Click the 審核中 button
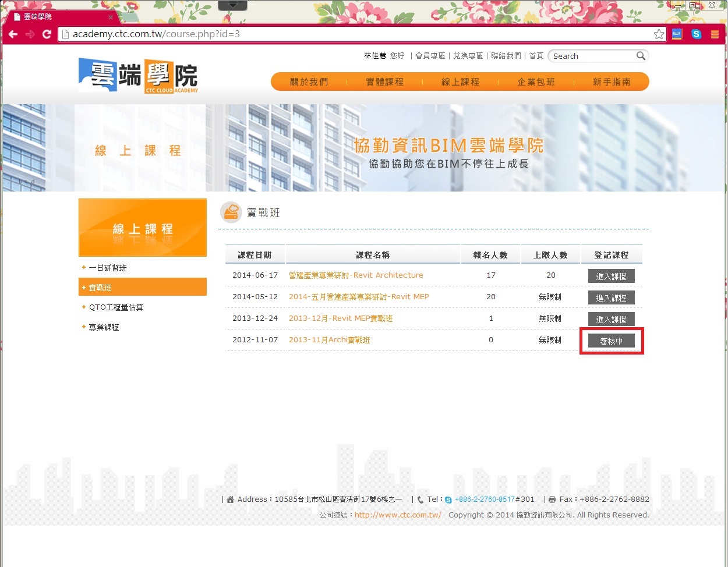 (611, 341)
